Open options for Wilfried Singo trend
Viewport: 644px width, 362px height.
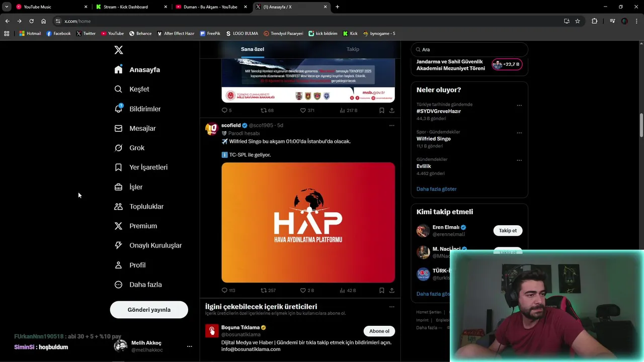(519, 133)
